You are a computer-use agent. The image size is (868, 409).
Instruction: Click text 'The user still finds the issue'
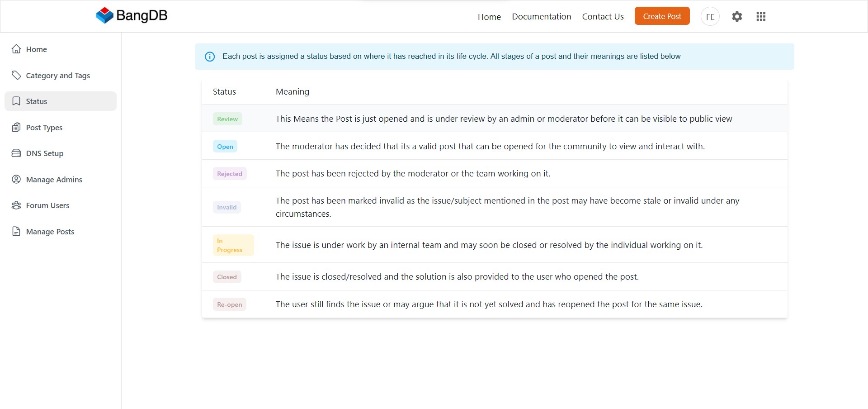point(328,304)
